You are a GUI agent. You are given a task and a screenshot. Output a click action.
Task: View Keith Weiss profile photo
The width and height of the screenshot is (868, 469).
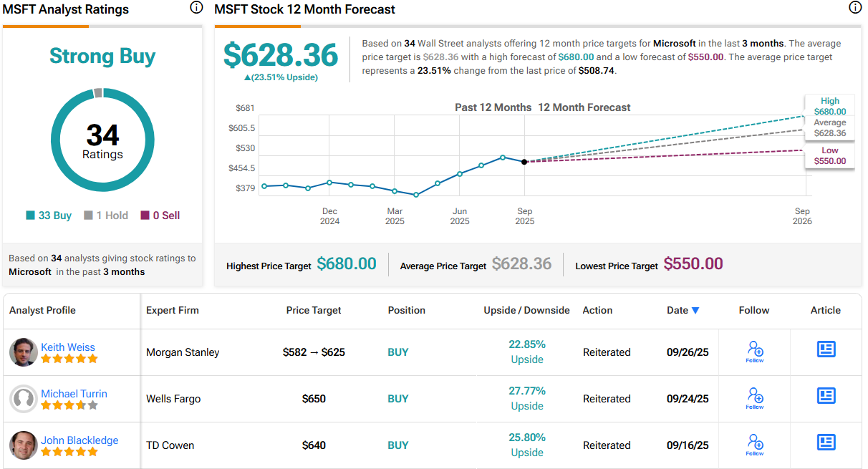[24, 352]
